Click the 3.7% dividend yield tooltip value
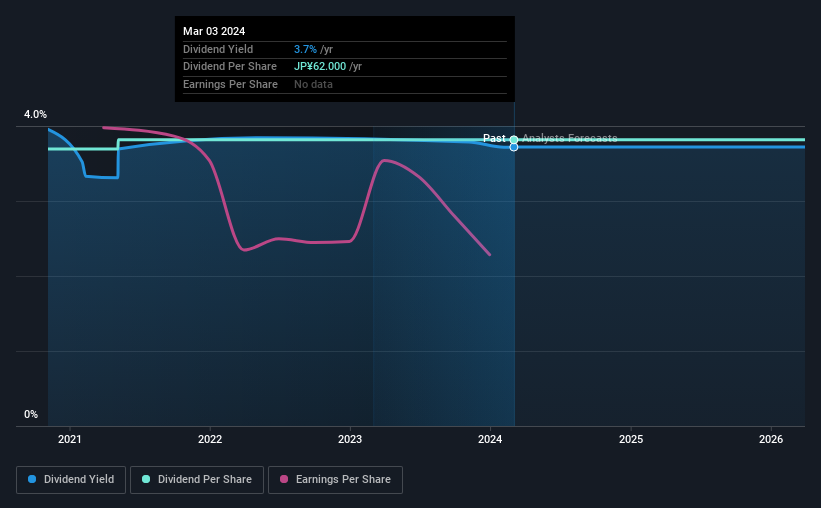 305,49
